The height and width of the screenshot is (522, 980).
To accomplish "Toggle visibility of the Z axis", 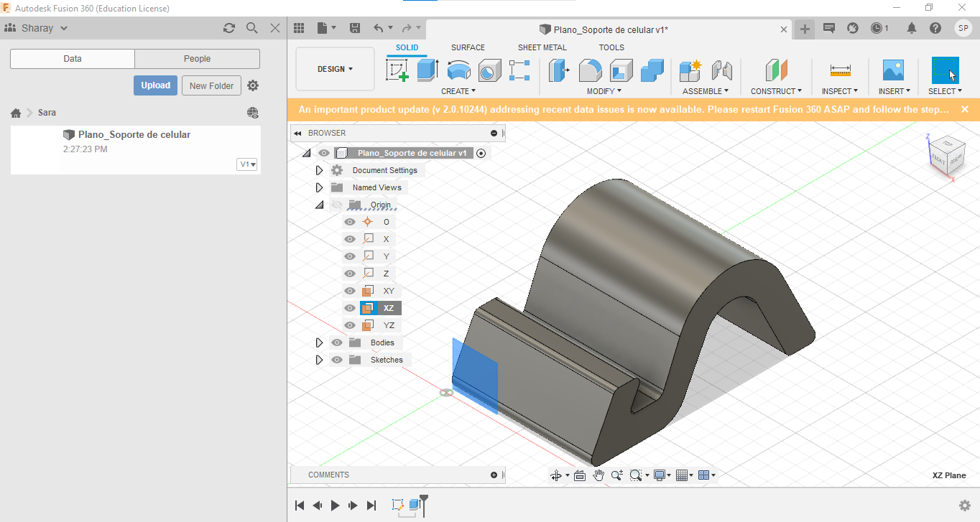I will [350, 274].
